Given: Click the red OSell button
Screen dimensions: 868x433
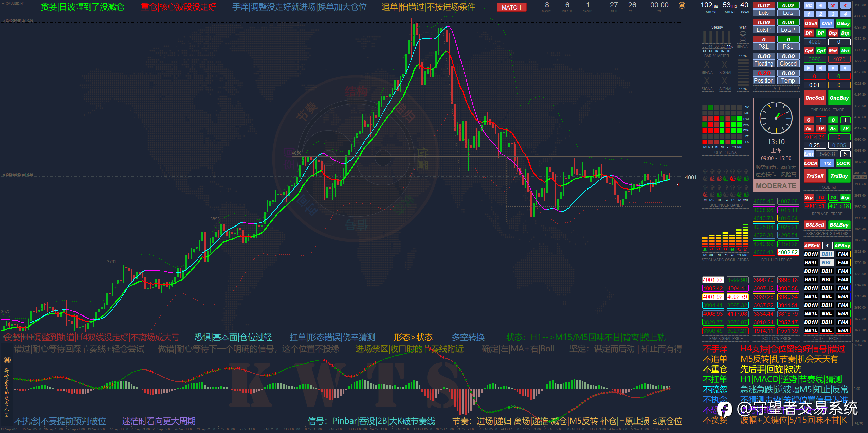Looking at the screenshot, I should click(x=811, y=23).
